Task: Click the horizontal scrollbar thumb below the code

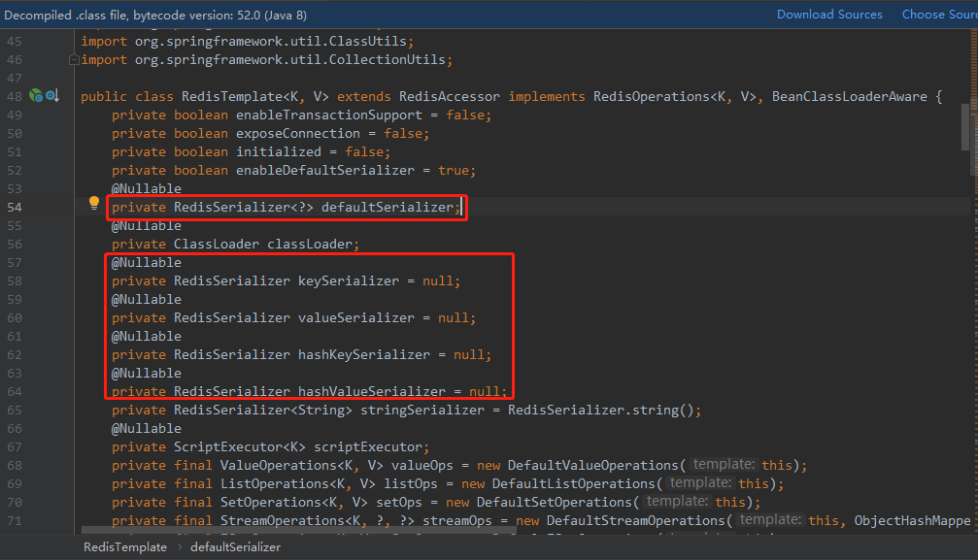Action: coord(299,531)
